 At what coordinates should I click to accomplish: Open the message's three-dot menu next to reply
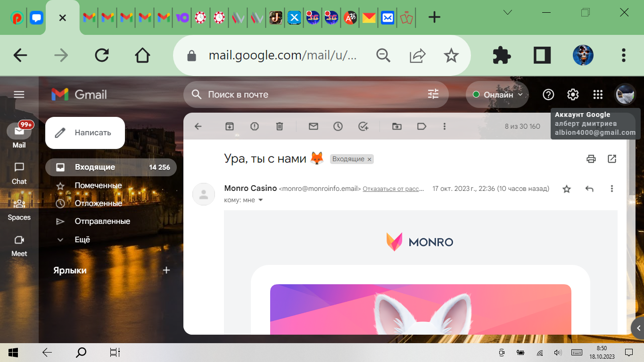(x=612, y=189)
